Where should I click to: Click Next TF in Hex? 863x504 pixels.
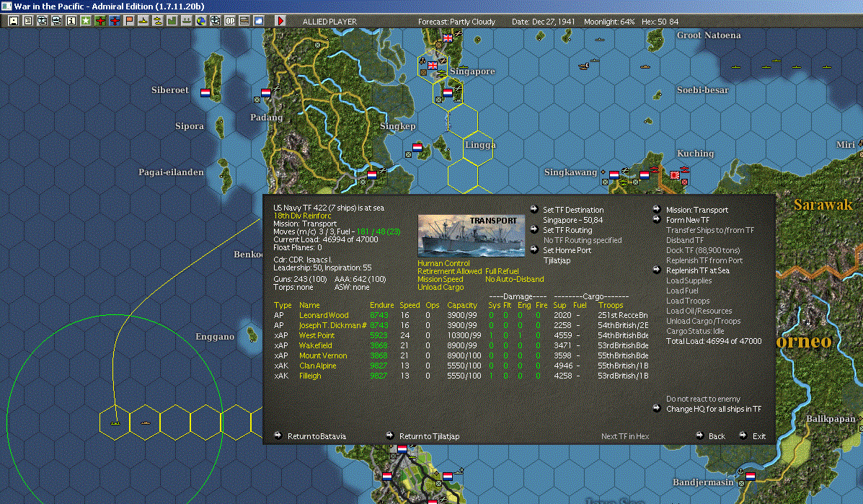(x=625, y=436)
